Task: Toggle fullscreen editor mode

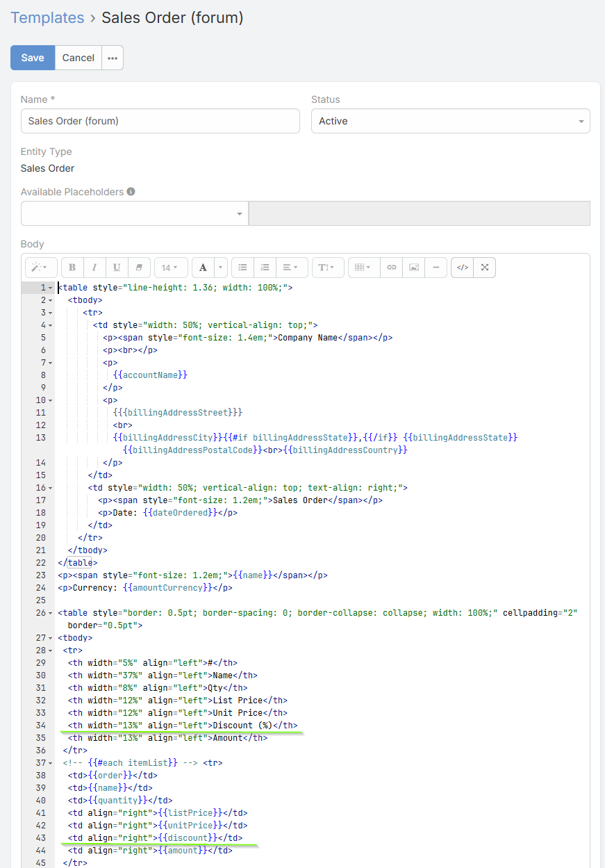Action: [485, 268]
